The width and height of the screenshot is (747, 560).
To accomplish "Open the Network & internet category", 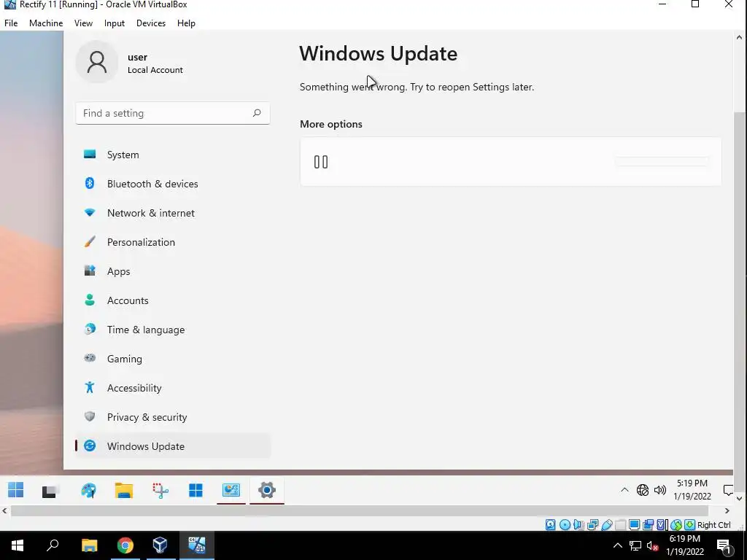I will point(173,213).
